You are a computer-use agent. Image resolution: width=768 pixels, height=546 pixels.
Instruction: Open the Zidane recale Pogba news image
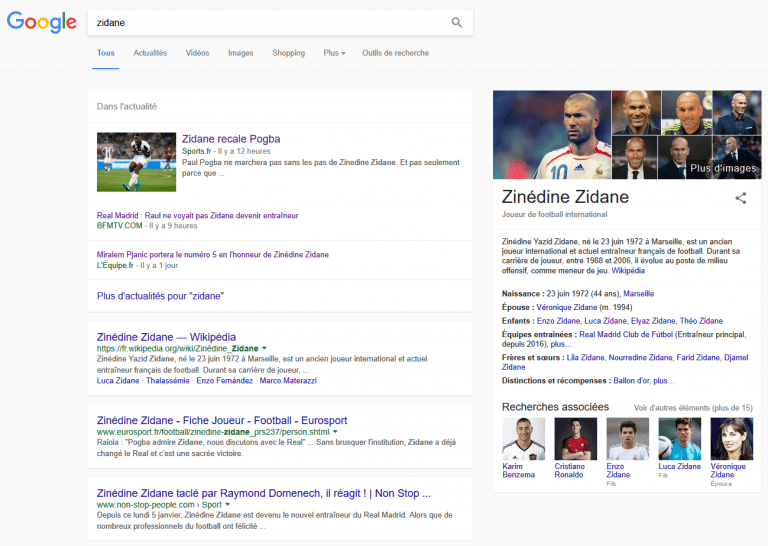136,161
